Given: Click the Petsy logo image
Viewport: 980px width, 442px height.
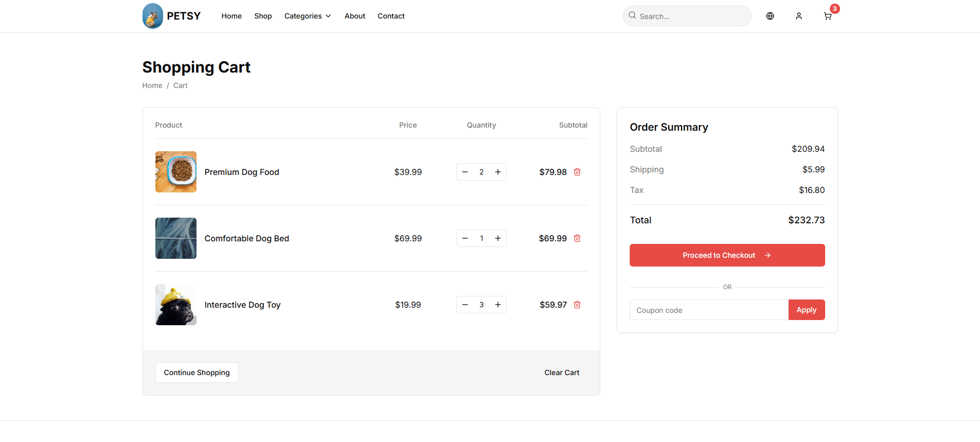Looking at the screenshot, I should (x=153, y=16).
